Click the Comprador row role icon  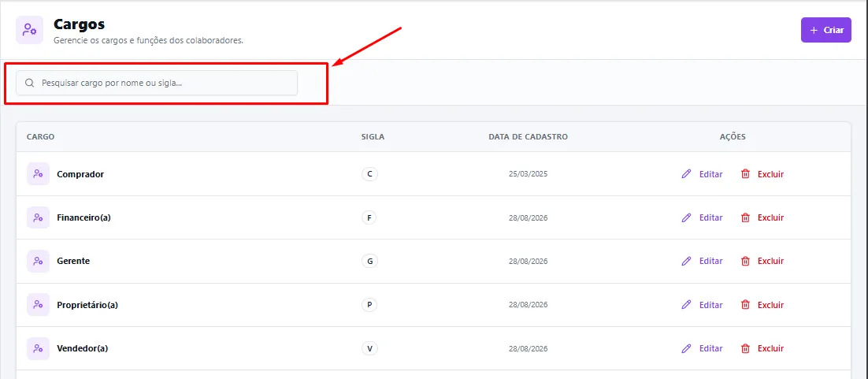(x=38, y=174)
